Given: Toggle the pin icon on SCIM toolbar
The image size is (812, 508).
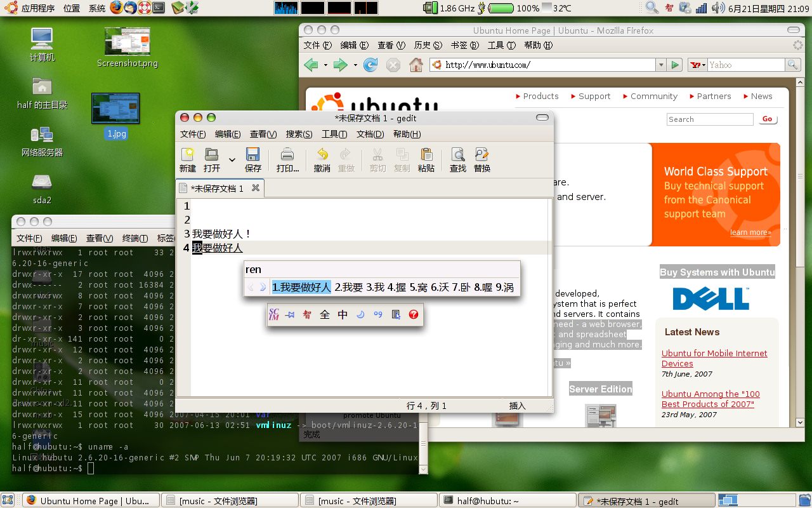Looking at the screenshot, I should coord(290,315).
